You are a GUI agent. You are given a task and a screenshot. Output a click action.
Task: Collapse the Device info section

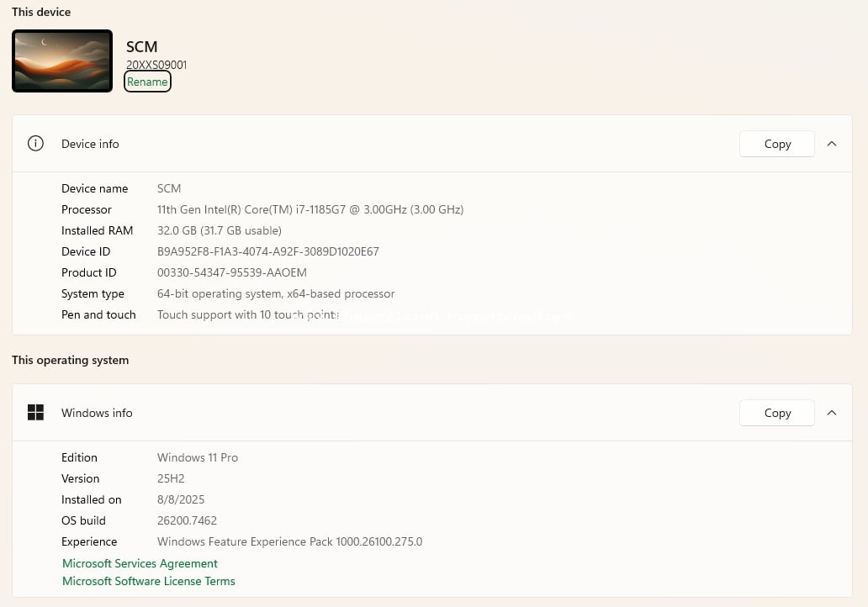click(832, 144)
